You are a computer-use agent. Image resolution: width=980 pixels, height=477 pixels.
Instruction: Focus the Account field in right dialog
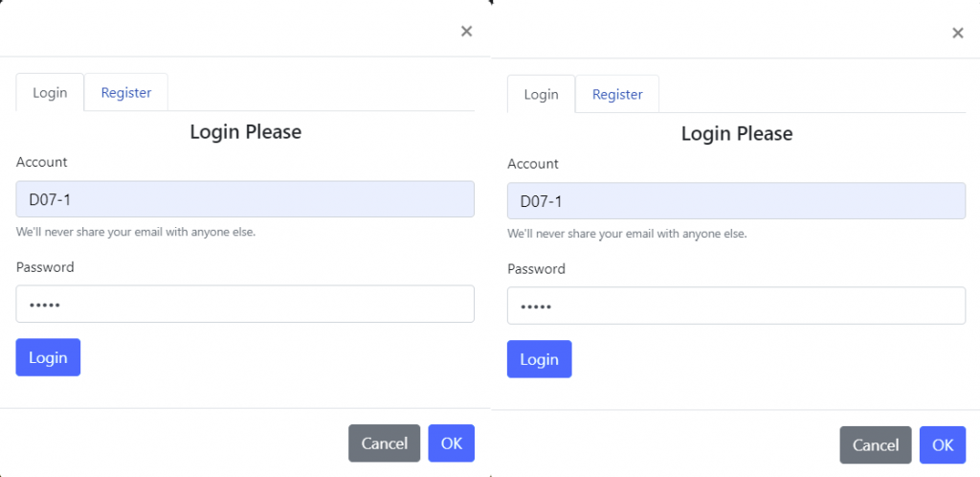click(736, 201)
